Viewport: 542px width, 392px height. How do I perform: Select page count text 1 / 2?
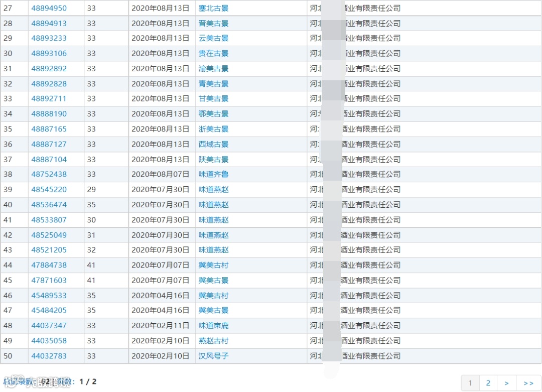(x=88, y=382)
